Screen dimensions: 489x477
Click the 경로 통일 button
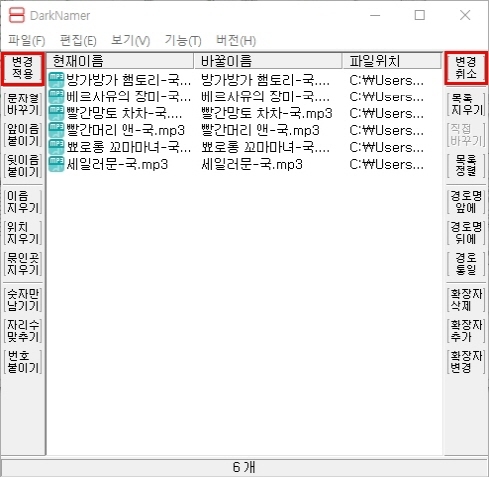466,264
